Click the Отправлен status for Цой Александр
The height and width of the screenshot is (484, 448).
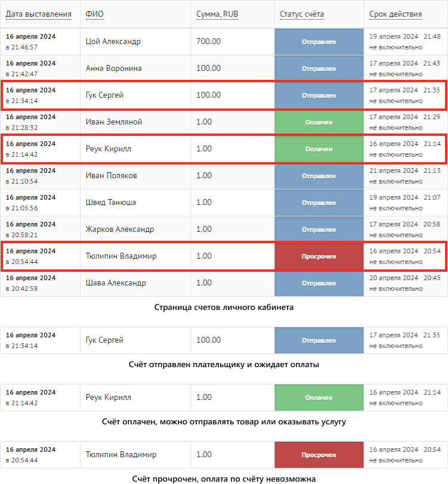pyautogui.click(x=319, y=42)
